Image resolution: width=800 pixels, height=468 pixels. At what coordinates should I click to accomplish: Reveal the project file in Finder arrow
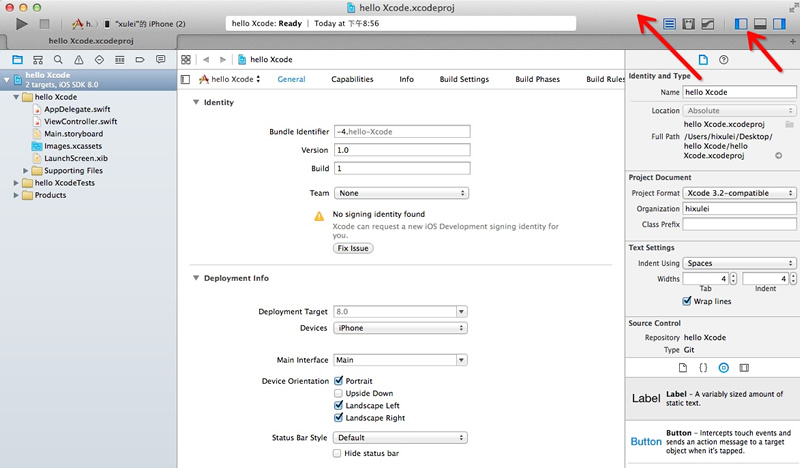(779, 156)
